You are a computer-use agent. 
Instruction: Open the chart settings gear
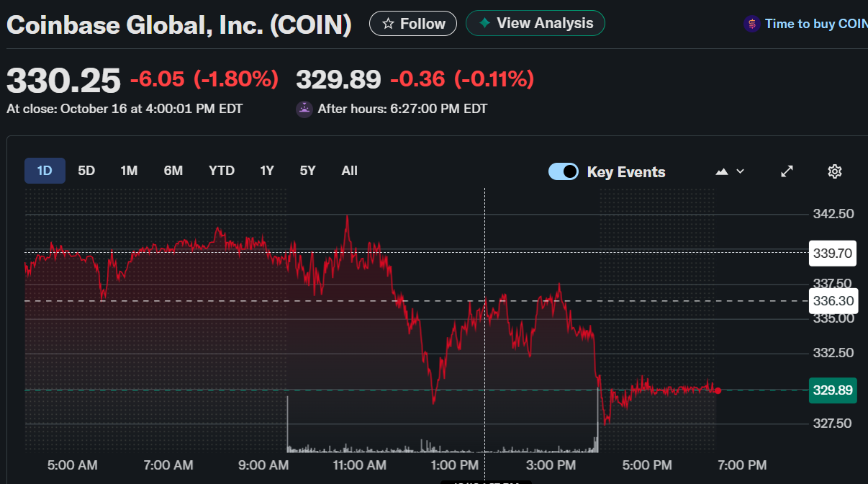click(x=835, y=171)
